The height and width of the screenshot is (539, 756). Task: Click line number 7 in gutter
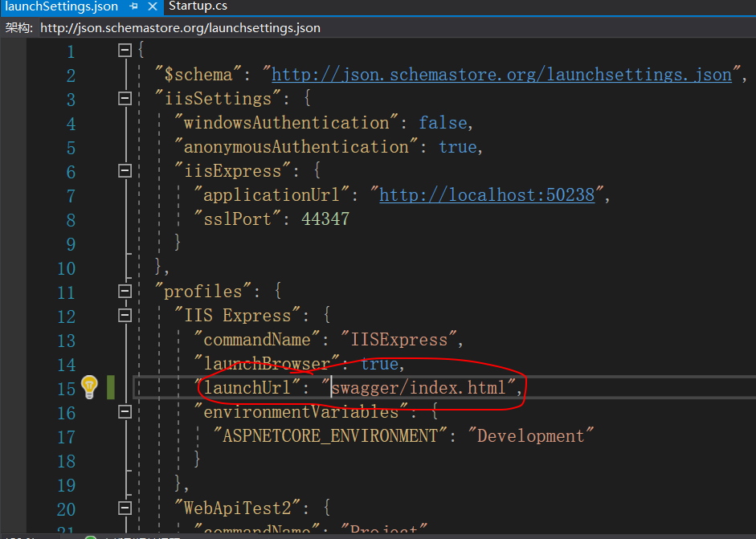[71, 196]
